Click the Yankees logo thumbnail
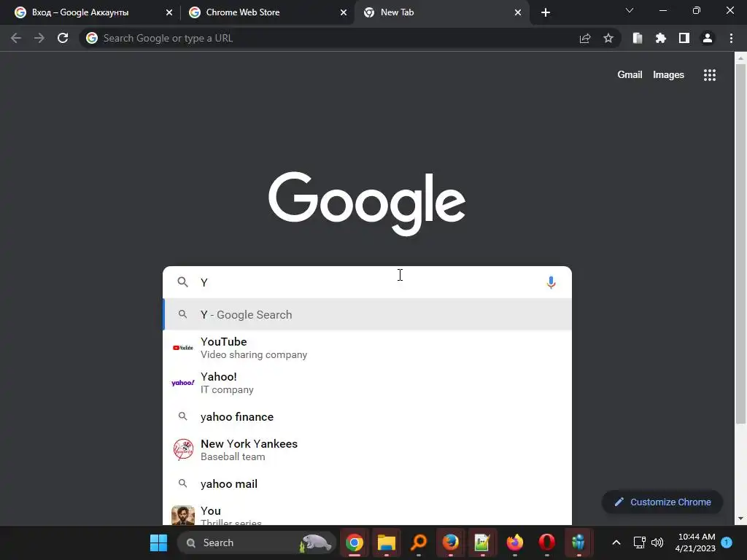 (183, 449)
